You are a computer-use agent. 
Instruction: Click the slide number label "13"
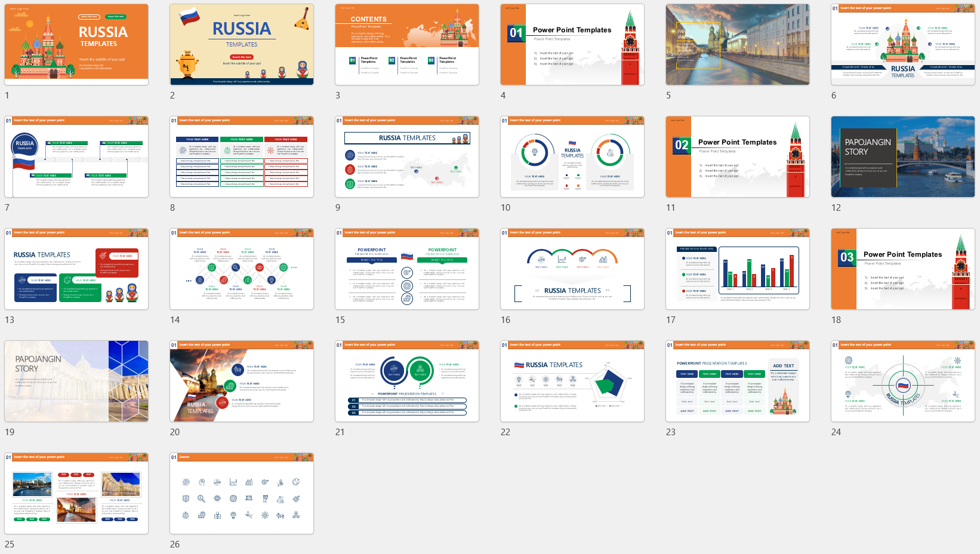coord(10,320)
